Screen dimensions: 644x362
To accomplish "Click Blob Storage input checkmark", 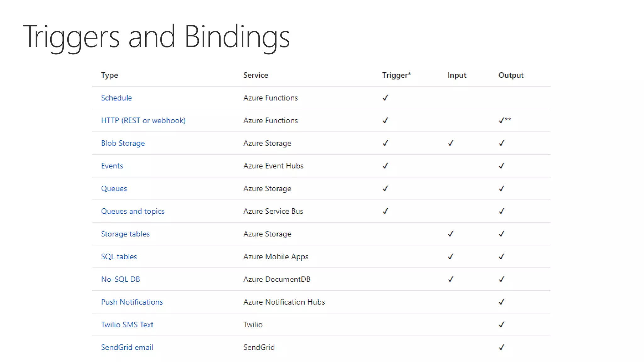I will pyautogui.click(x=451, y=143).
